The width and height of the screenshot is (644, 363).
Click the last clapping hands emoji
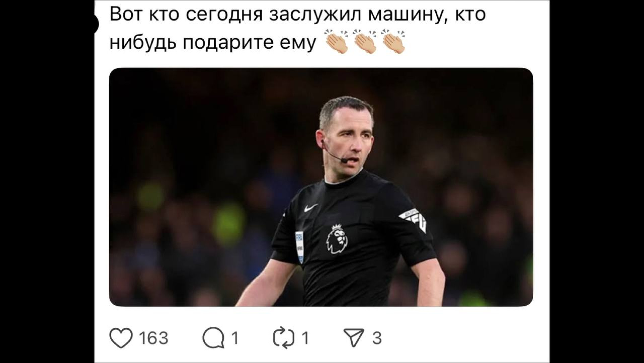(x=394, y=43)
